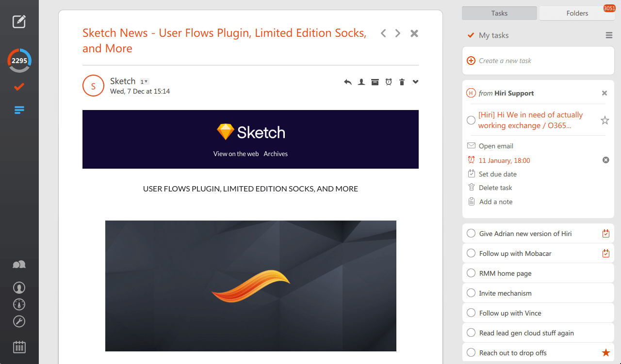The height and width of the screenshot is (364, 621).
Task: Delete the Sketch email with trash icon
Action: point(402,82)
